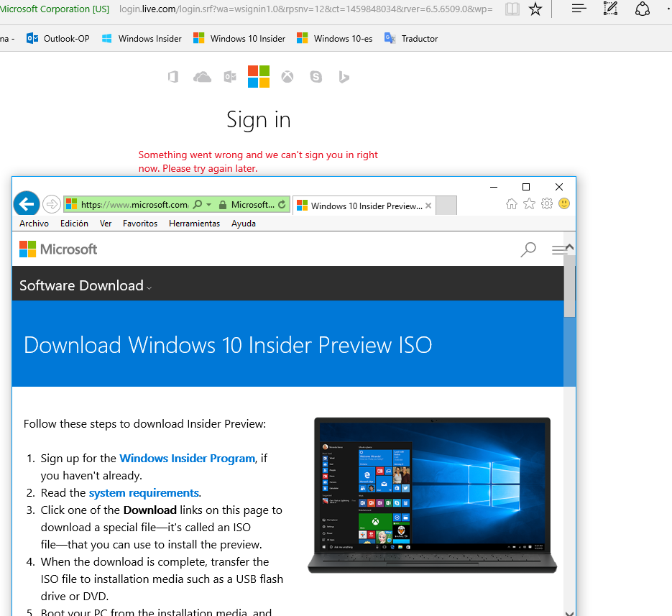The width and height of the screenshot is (672, 616).
Task: Go back in Internet Explorer
Action: click(x=27, y=204)
